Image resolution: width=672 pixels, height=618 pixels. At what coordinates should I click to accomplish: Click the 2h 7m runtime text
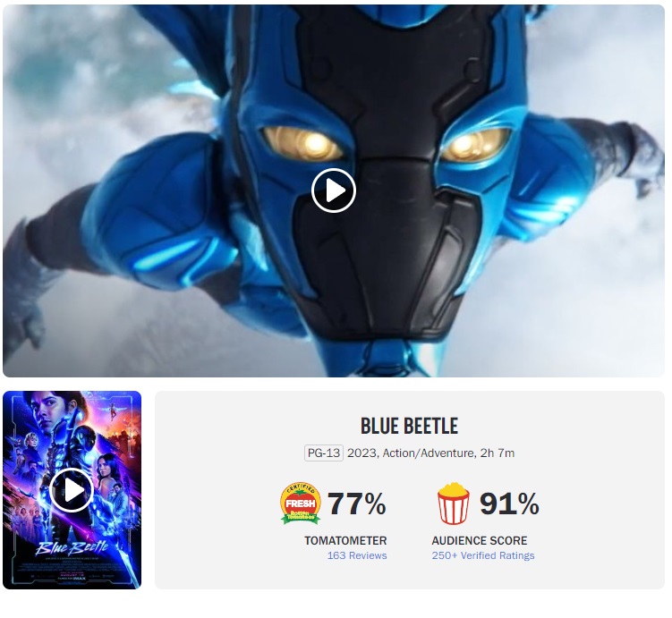(x=498, y=453)
